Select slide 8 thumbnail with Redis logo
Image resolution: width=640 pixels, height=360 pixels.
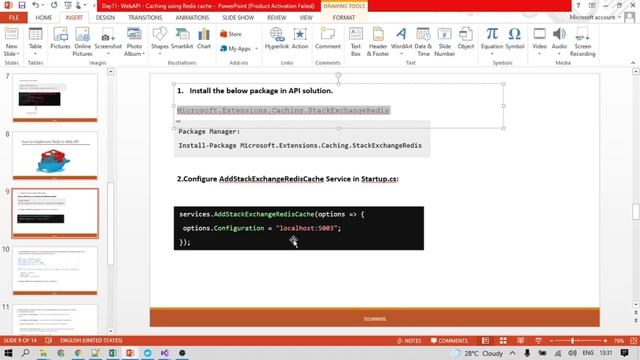(x=55, y=155)
